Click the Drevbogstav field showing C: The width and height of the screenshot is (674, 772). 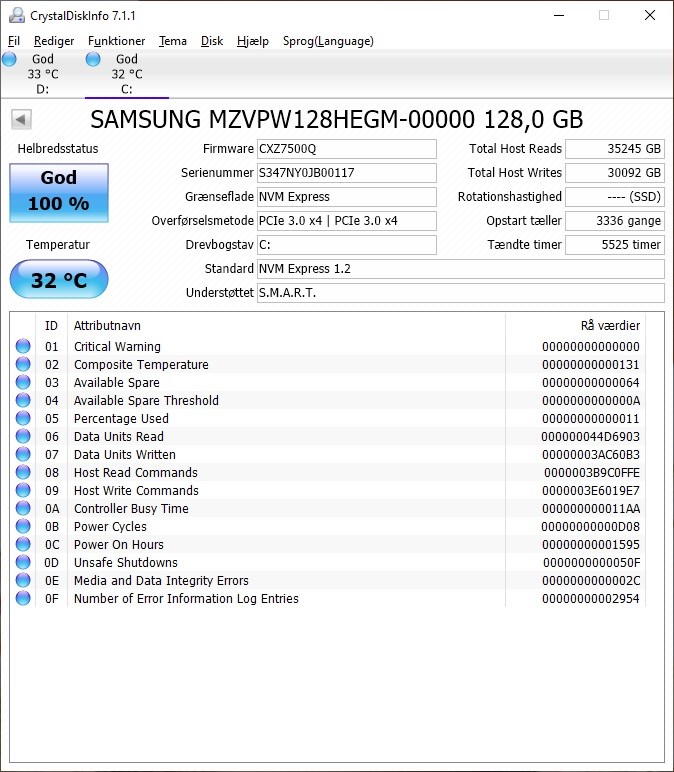(347, 245)
